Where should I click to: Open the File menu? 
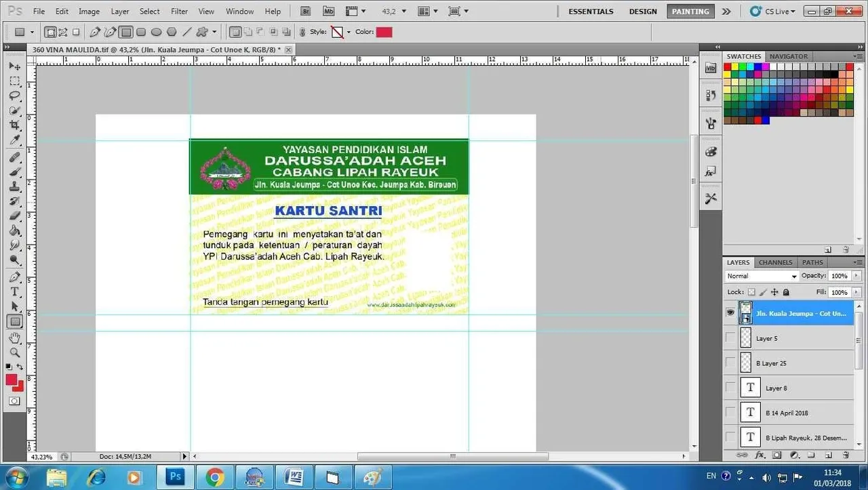click(39, 12)
